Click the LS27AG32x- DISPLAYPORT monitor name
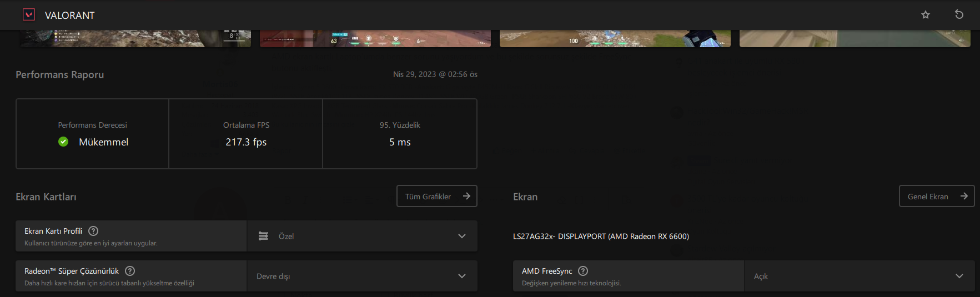Viewport: 980px width, 297px height. 601,236
